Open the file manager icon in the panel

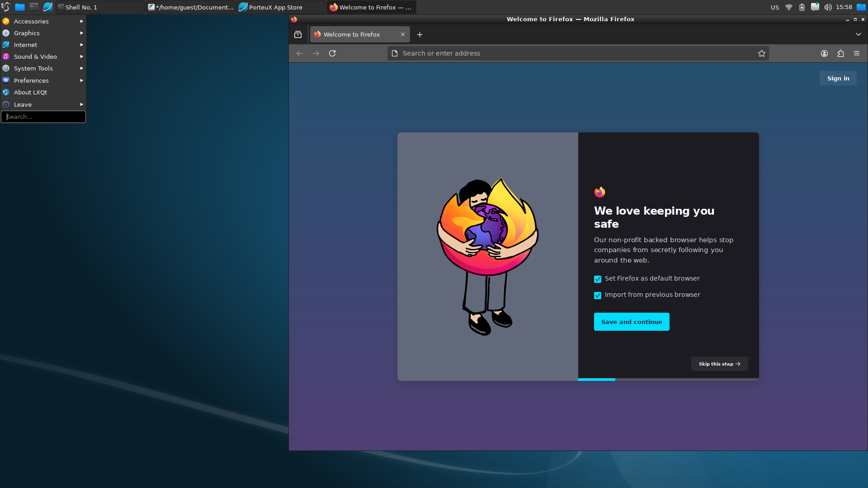(x=20, y=7)
